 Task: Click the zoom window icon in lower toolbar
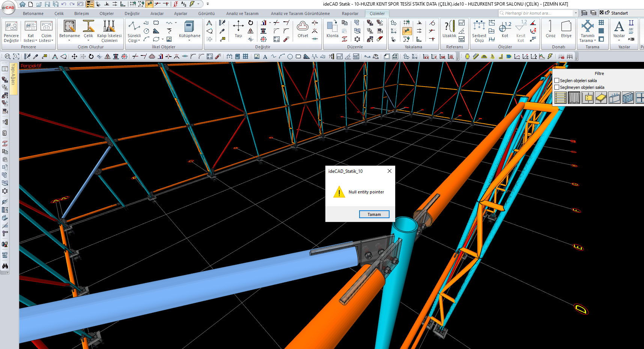(16, 57)
